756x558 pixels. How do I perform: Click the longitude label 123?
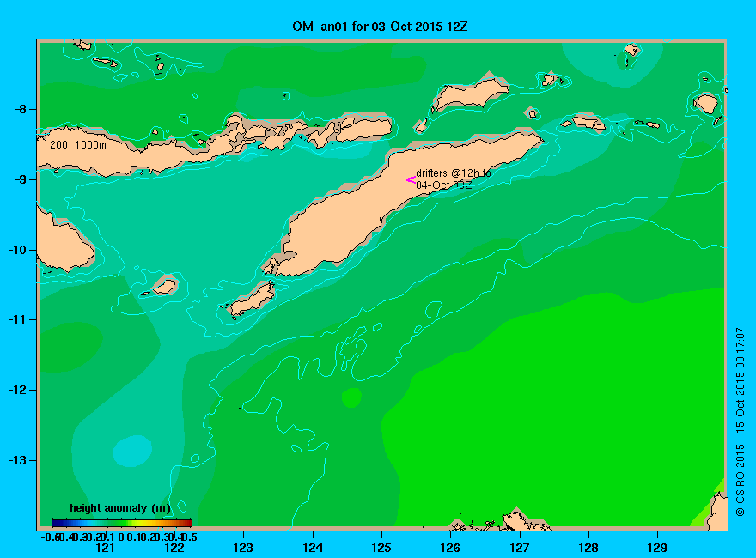pos(243,548)
